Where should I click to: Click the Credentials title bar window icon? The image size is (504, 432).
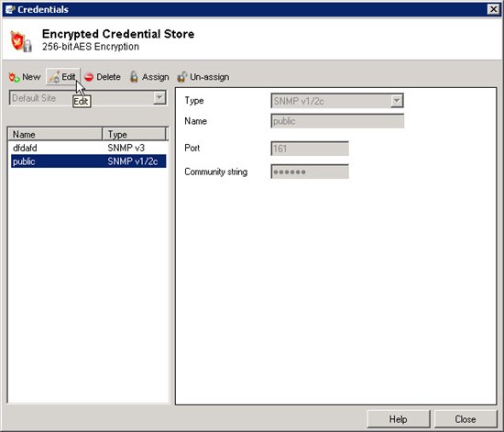(x=10, y=9)
